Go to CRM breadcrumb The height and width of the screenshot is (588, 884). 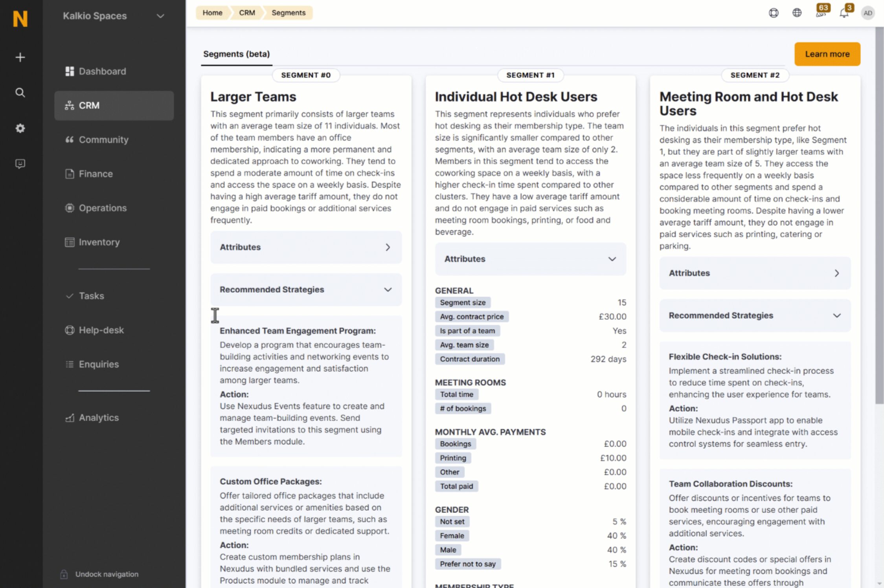click(247, 13)
